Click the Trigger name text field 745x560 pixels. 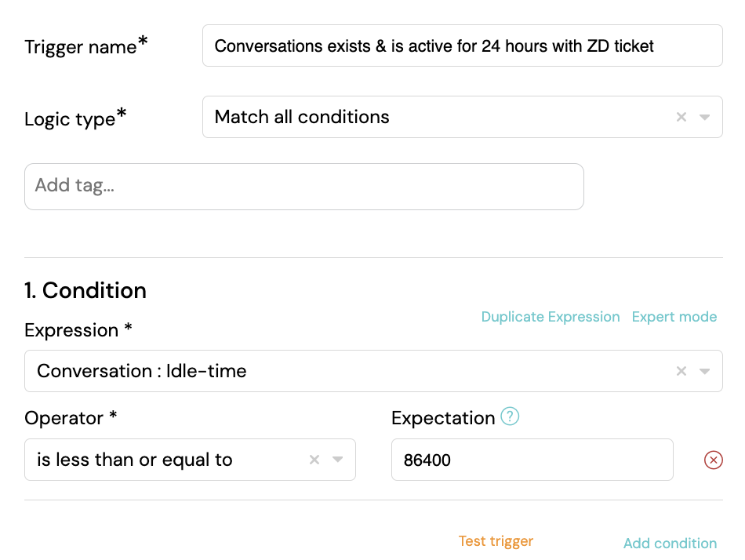463,45
